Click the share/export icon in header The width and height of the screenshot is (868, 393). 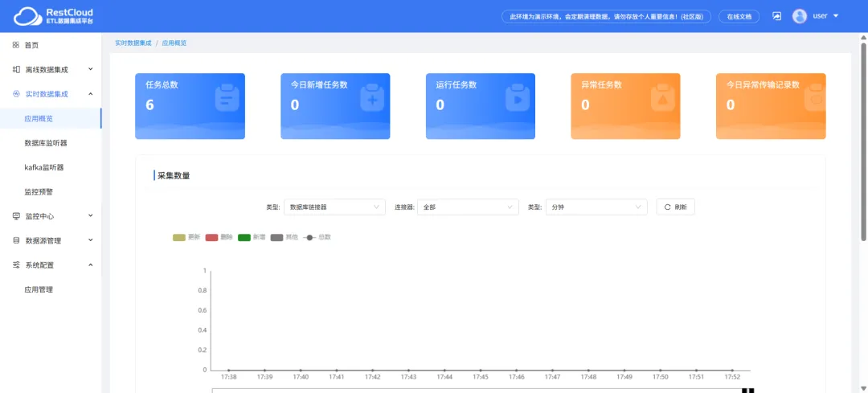[776, 17]
